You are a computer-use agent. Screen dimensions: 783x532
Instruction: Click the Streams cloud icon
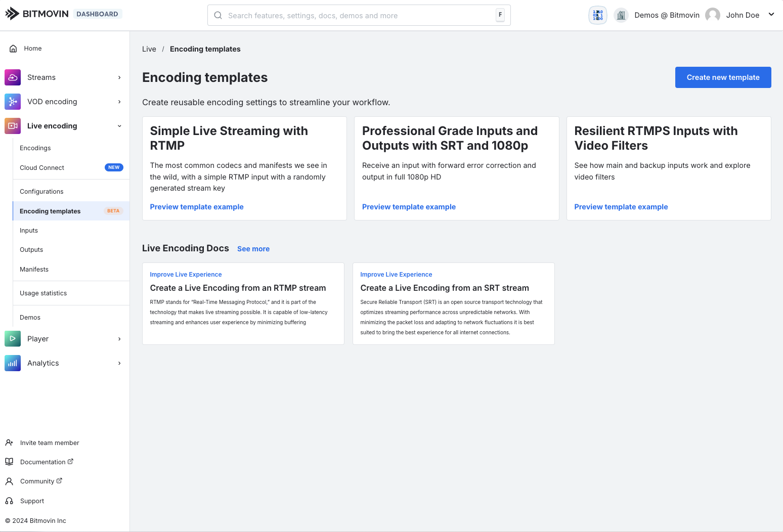(x=13, y=77)
